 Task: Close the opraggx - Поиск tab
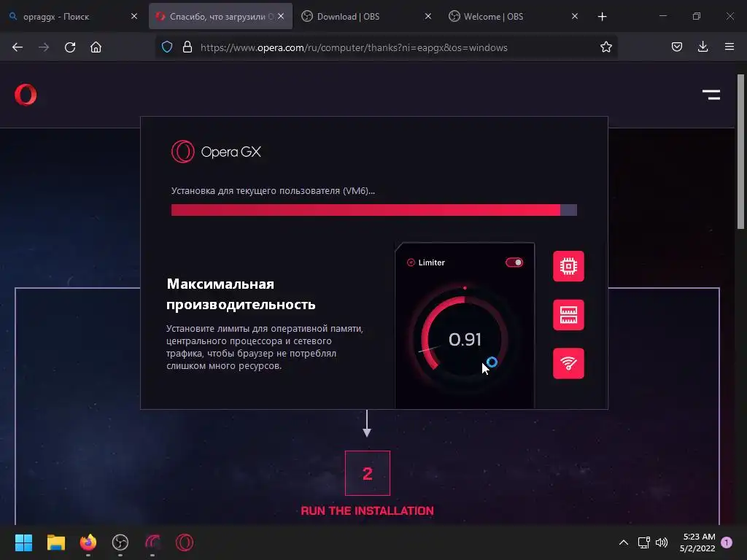click(134, 16)
